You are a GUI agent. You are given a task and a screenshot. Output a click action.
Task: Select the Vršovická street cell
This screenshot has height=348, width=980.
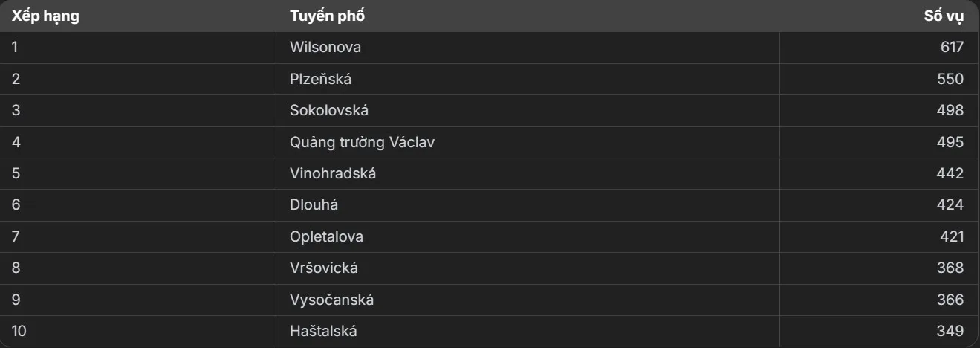coord(528,268)
